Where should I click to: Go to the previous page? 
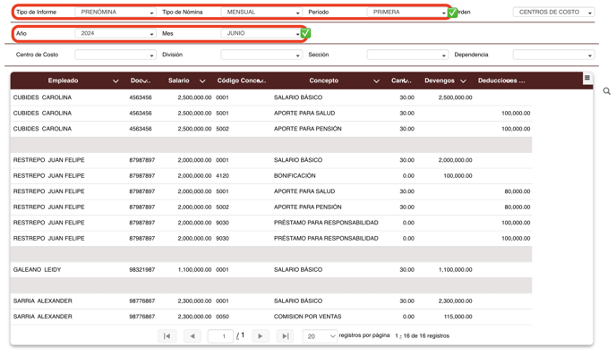[192, 336]
